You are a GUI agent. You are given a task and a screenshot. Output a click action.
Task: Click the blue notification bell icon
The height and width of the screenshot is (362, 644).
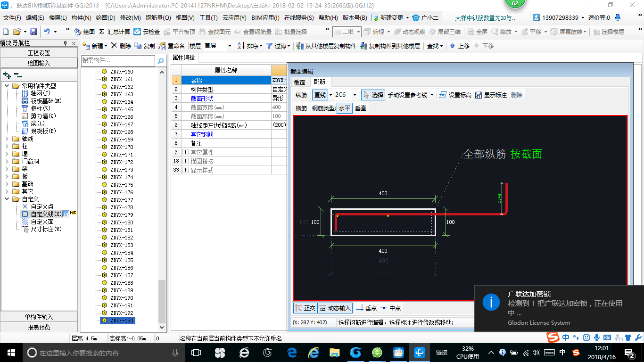(x=618, y=18)
